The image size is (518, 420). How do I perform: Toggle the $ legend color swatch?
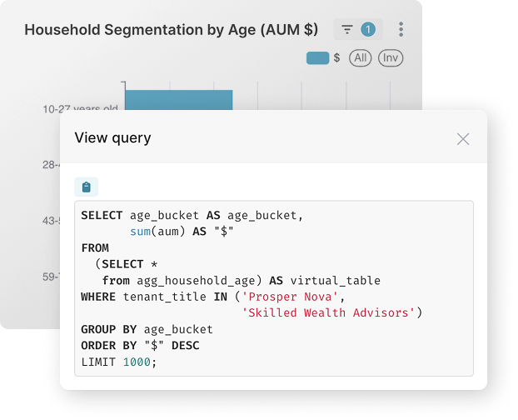click(x=318, y=58)
